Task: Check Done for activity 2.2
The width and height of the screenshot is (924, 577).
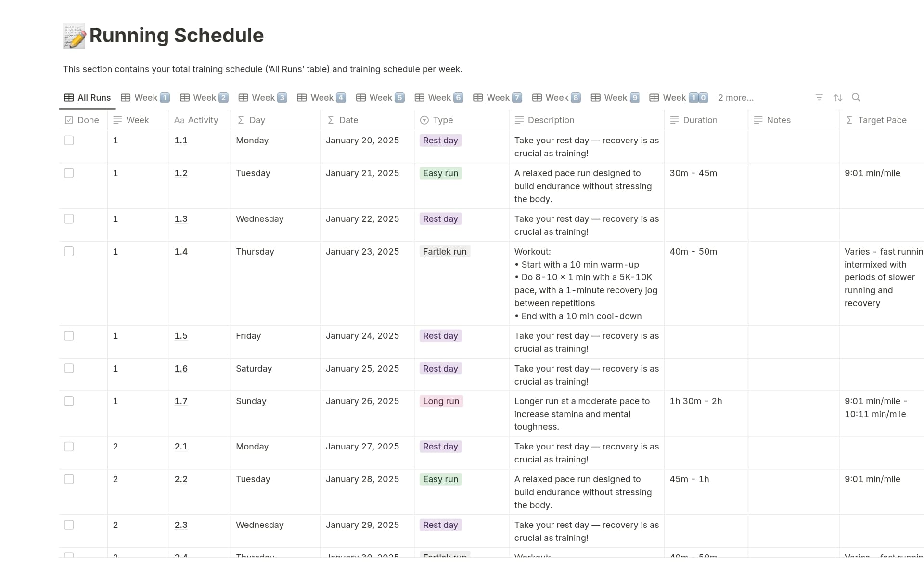Action: [x=69, y=479]
